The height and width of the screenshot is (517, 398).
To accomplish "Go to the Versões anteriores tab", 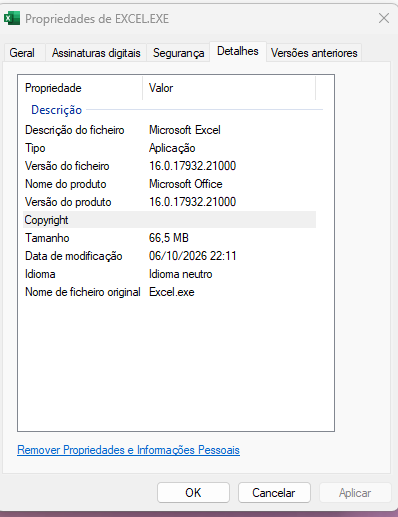I will [314, 53].
